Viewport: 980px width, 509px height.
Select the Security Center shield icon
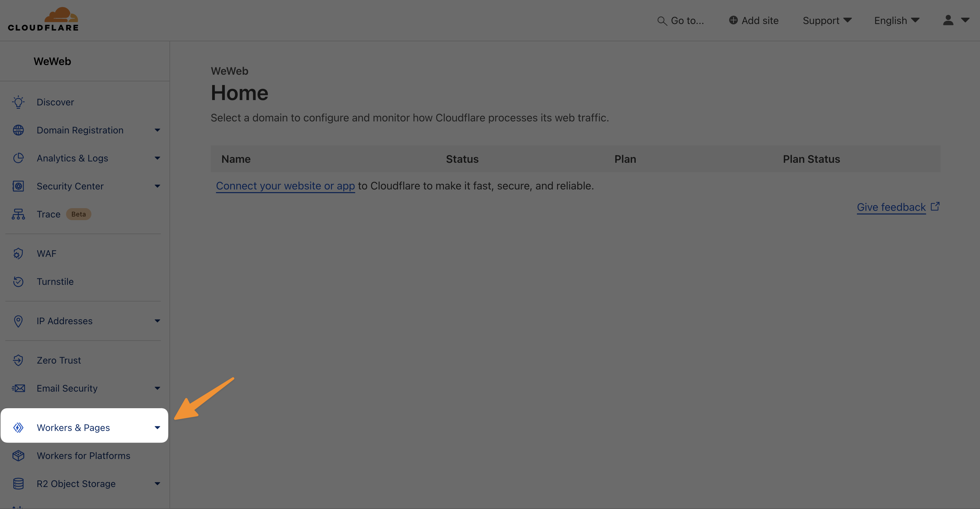coord(18,186)
